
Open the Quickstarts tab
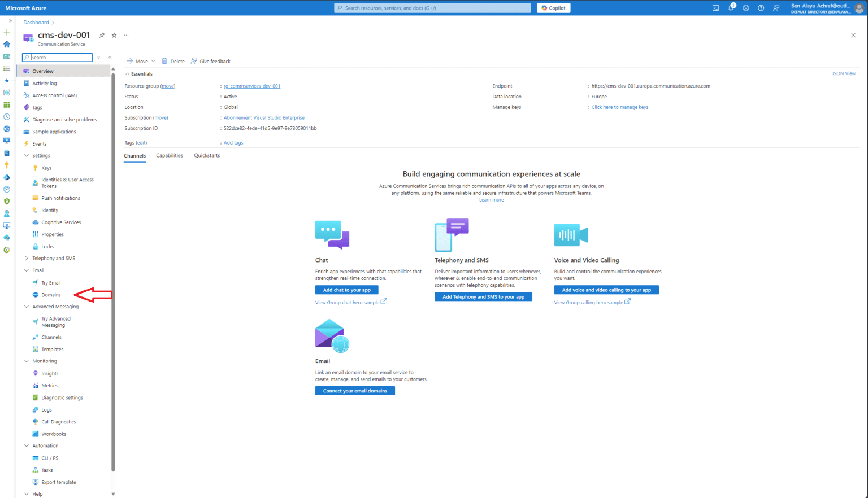[206, 155]
